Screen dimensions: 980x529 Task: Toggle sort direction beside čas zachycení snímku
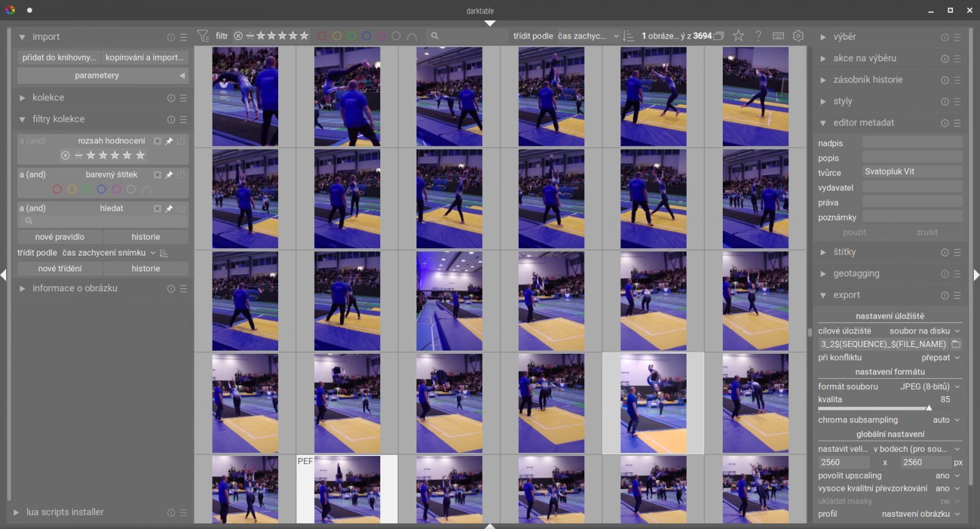click(x=164, y=253)
